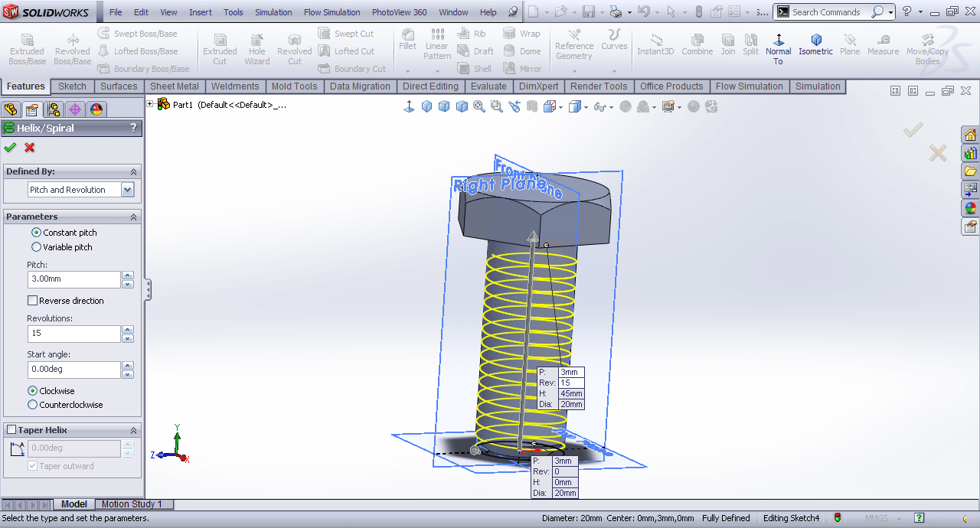Open the Tools menu

click(x=234, y=12)
